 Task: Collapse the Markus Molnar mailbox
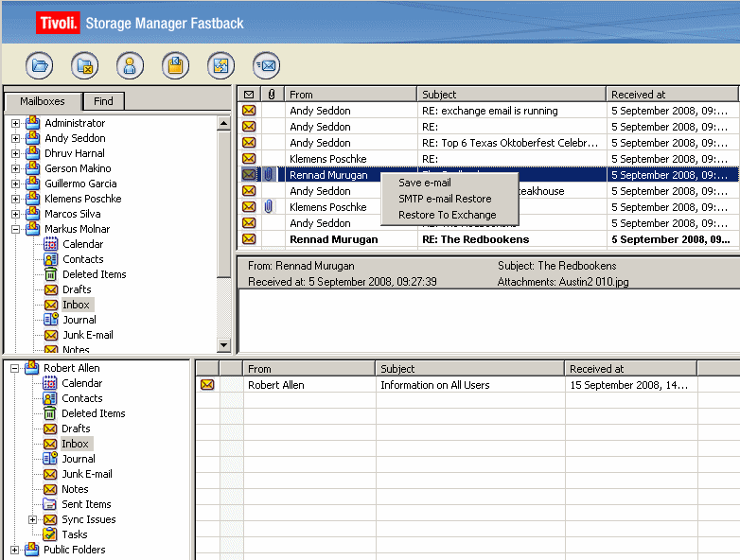coord(15,229)
